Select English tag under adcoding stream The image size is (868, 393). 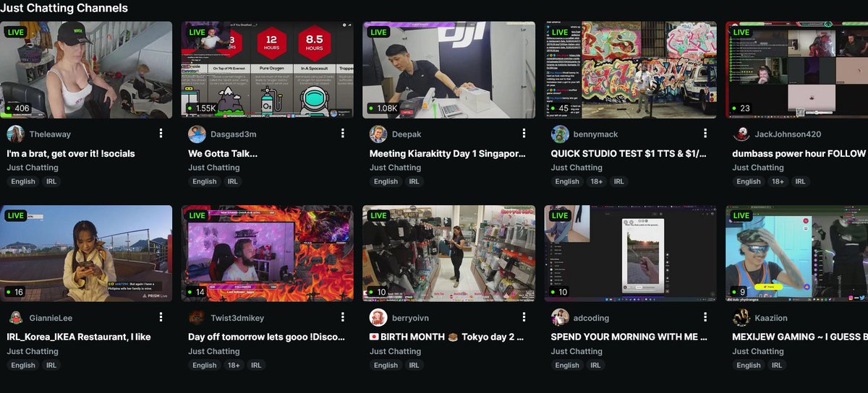pos(567,366)
